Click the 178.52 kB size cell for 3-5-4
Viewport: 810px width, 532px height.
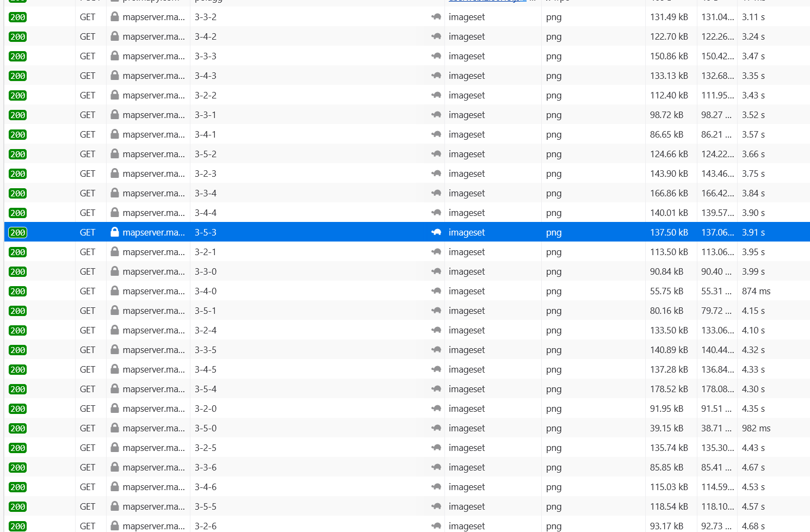(x=669, y=389)
